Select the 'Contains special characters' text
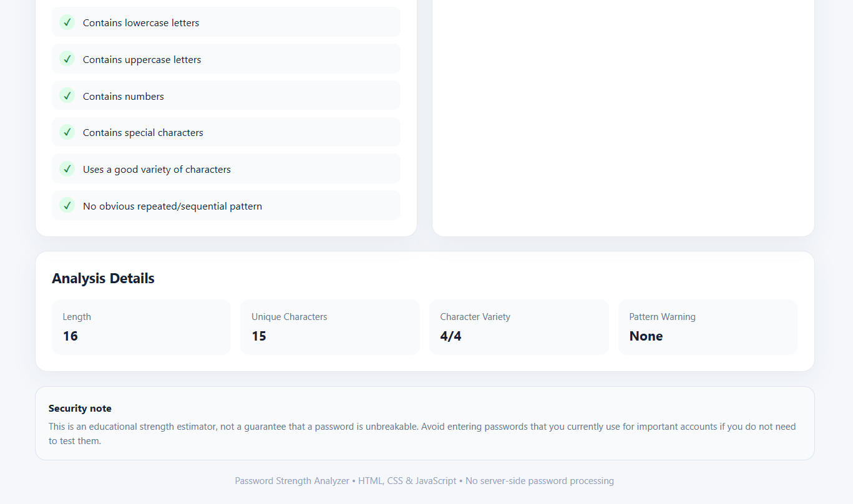Viewport: 853px width, 504px height. click(x=143, y=133)
